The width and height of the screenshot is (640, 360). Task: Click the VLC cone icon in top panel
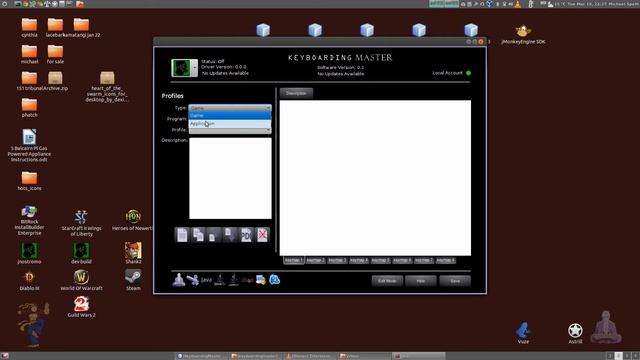pyautogui.click(x=518, y=4)
